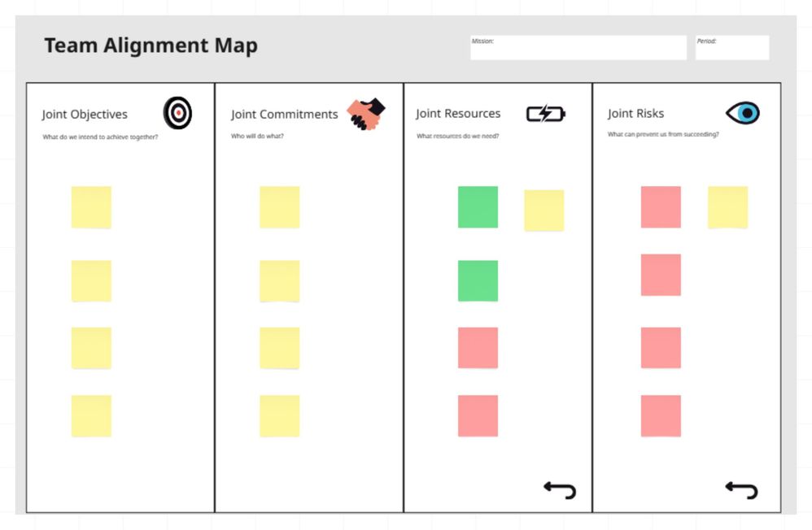Click the eye icon beside Joint Risks
The width and height of the screenshot is (812, 530).
[743, 113]
